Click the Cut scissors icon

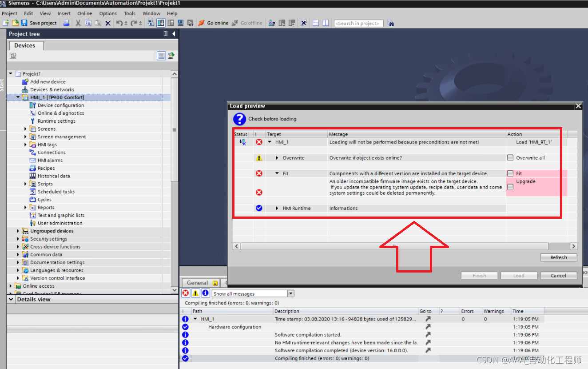78,23
